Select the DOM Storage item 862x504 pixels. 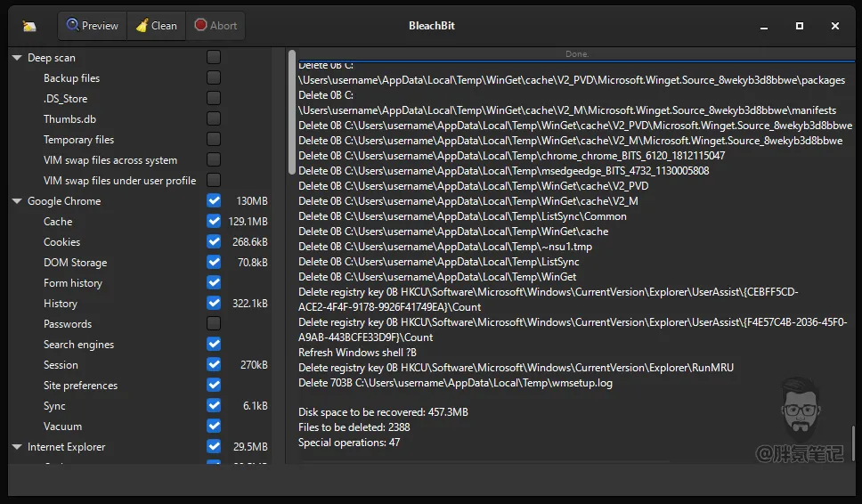76,263
